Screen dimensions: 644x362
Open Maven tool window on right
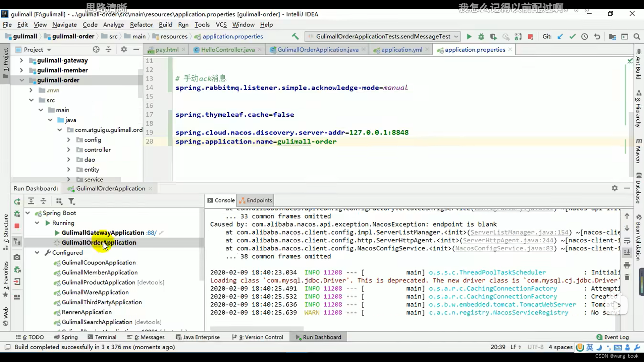tap(639, 150)
